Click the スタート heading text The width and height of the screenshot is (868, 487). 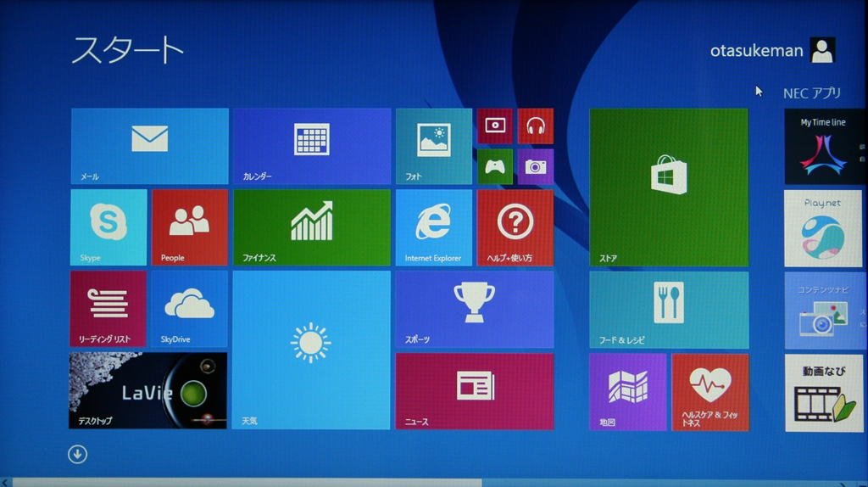pyautogui.click(x=127, y=50)
